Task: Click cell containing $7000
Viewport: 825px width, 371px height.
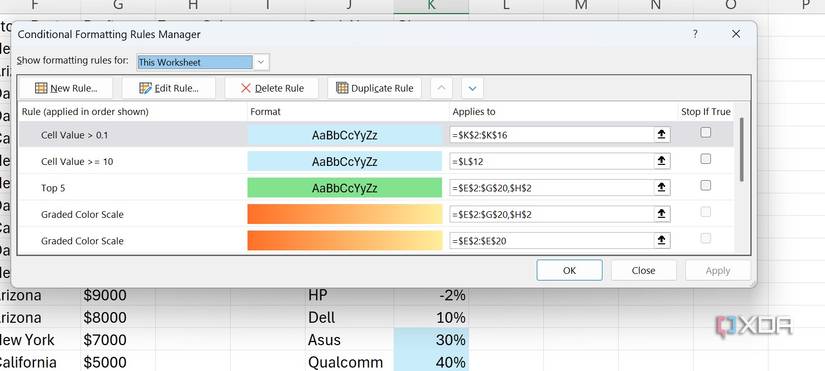Action: click(118, 339)
